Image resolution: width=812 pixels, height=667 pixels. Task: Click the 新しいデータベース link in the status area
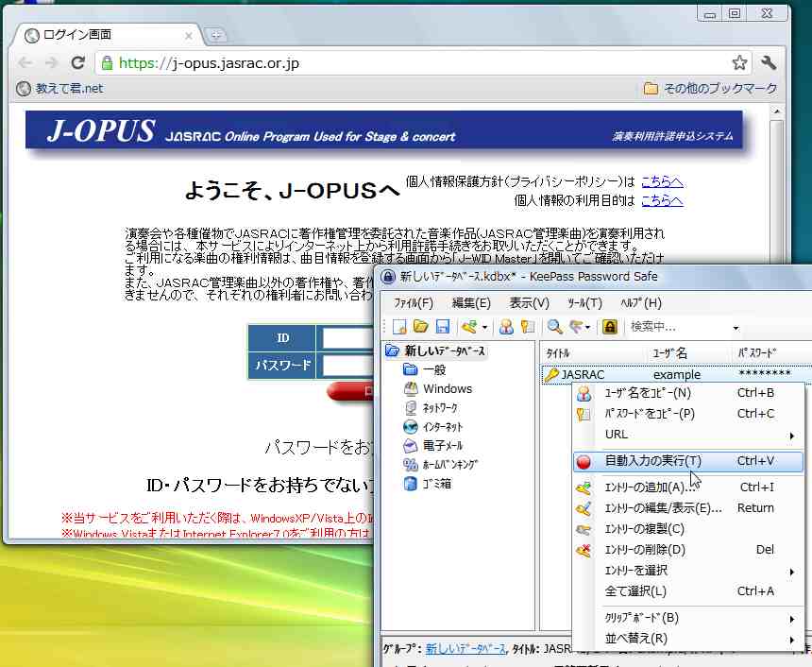tap(465, 649)
